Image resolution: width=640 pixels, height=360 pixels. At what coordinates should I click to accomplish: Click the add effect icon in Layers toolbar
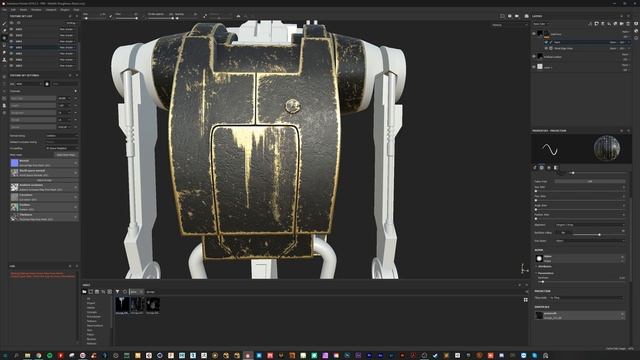point(590,24)
